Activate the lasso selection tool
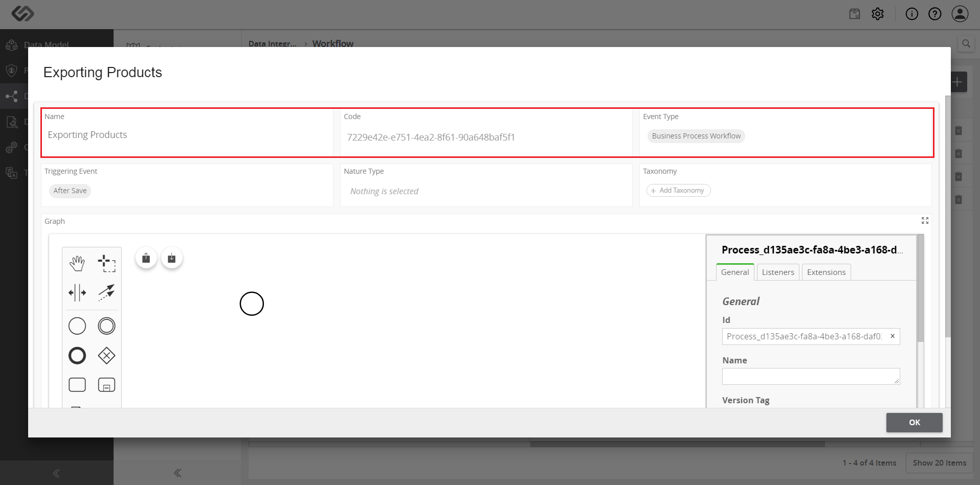This screenshot has height=485, width=980. [106, 264]
